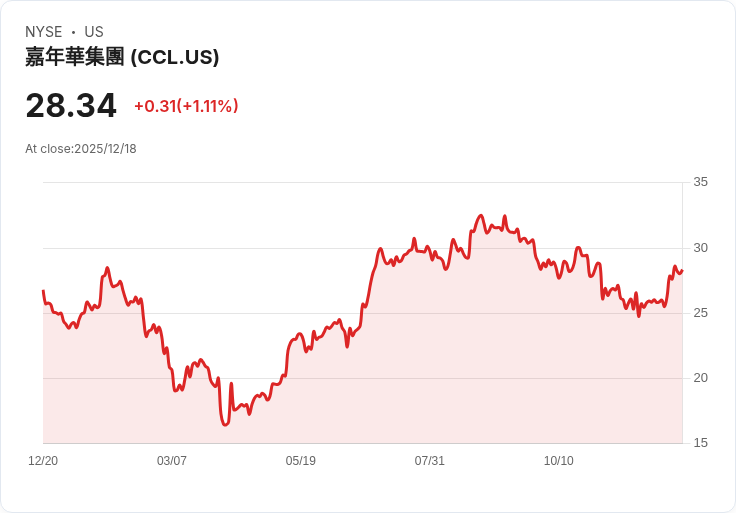The image size is (736, 513).
Task: Click the chart's lowest trough near 16
Action: coord(225,424)
